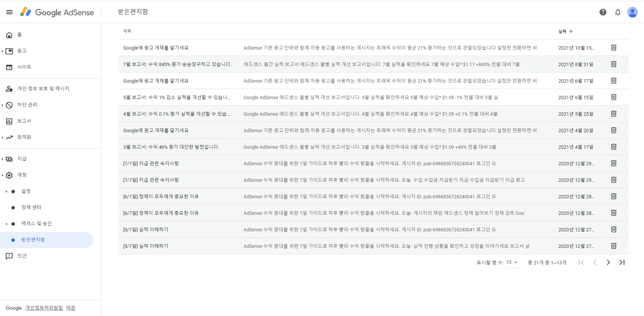
Task: Open the 약관 terms link
Action: pyautogui.click(x=71, y=308)
